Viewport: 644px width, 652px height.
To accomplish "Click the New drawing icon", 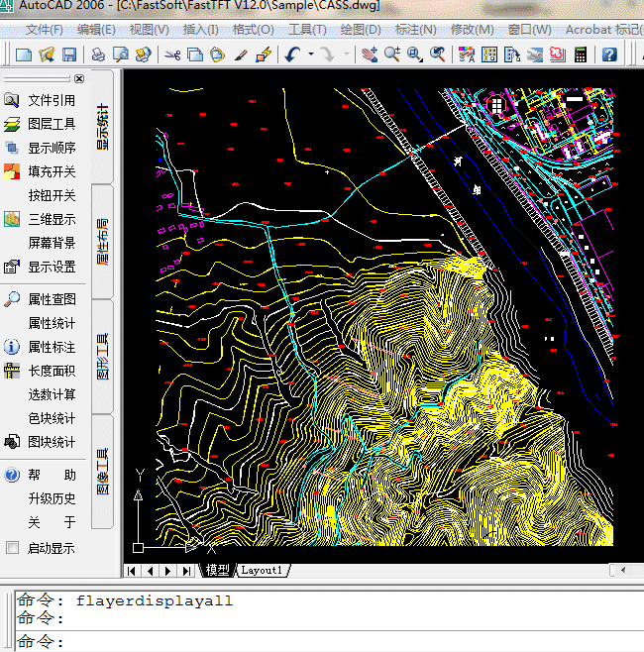I will 23,54.
